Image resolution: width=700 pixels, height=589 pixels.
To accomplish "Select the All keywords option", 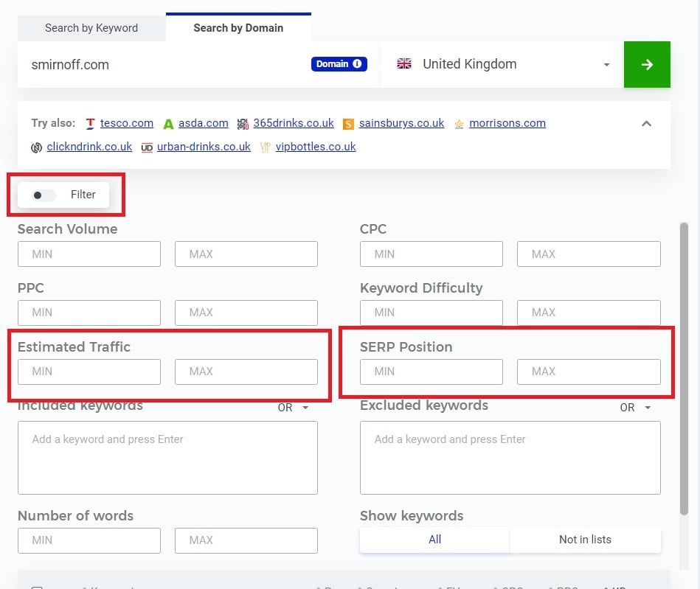I will click(x=434, y=540).
